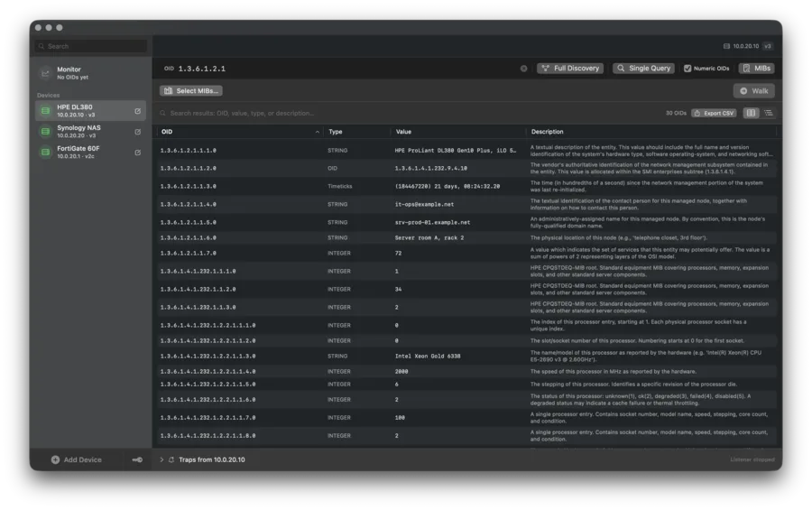The width and height of the screenshot is (812, 510).
Task: Start a Full Discovery
Action: (x=570, y=69)
